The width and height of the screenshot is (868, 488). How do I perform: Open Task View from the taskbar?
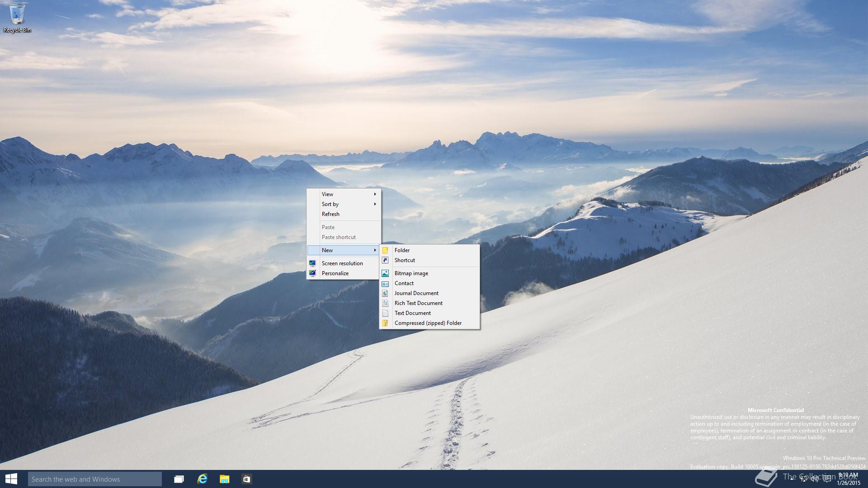tap(179, 479)
